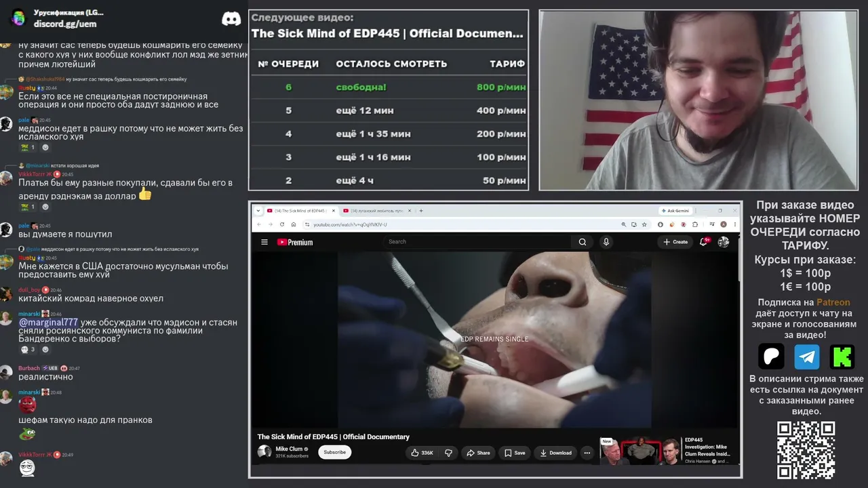The image size is (868, 488).
Task: Start voice search with the microphone icon
Action: [606, 242]
